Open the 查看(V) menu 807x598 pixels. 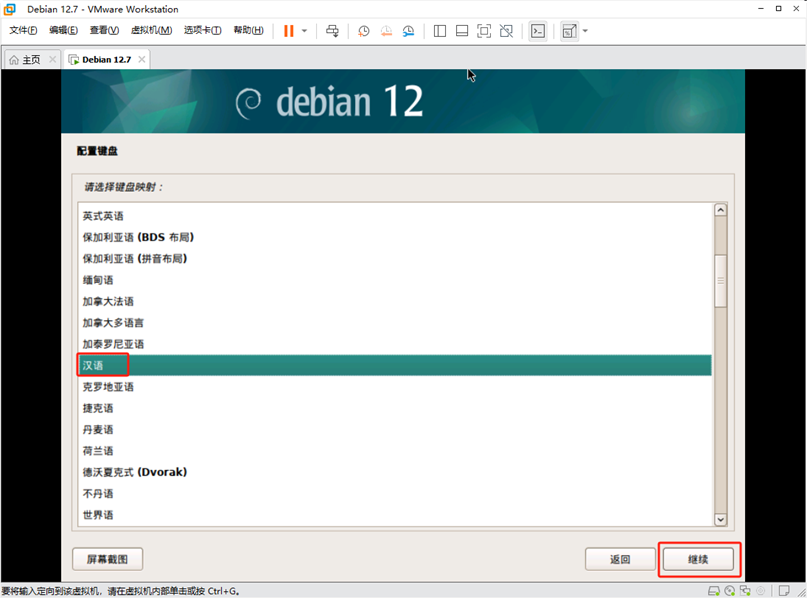104,30
